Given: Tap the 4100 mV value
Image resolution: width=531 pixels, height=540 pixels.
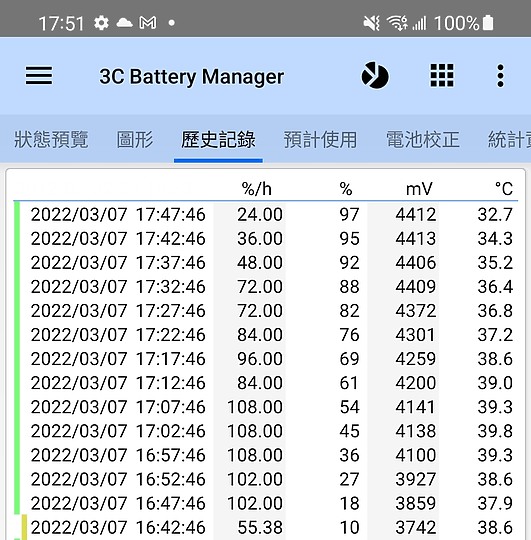Looking at the screenshot, I should [x=416, y=455].
